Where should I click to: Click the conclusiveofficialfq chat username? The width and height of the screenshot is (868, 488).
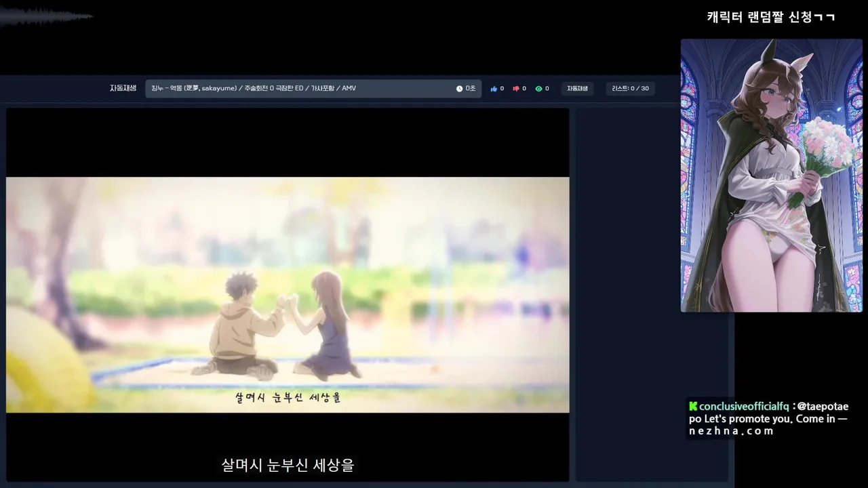[x=744, y=407]
